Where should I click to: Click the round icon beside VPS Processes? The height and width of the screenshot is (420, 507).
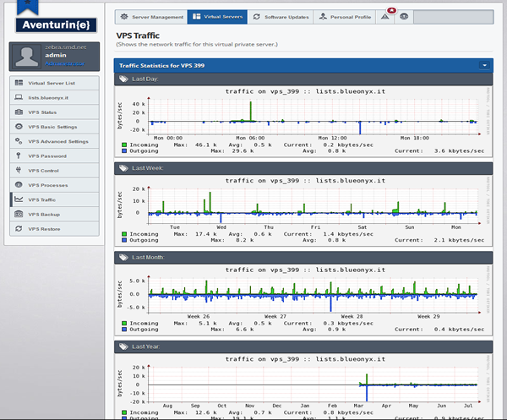coord(19,184)
